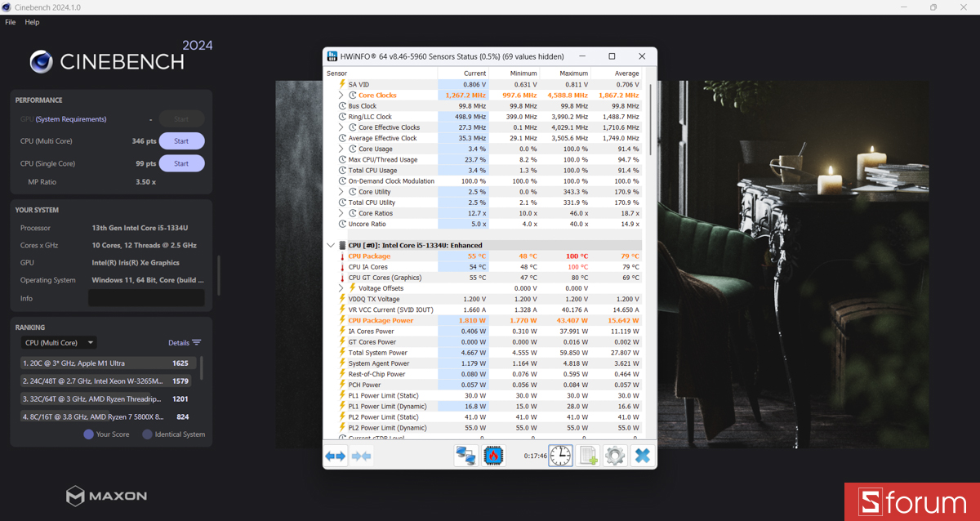Click the Info text field
The image size is (980, 521).
click(x=146, y=298)
